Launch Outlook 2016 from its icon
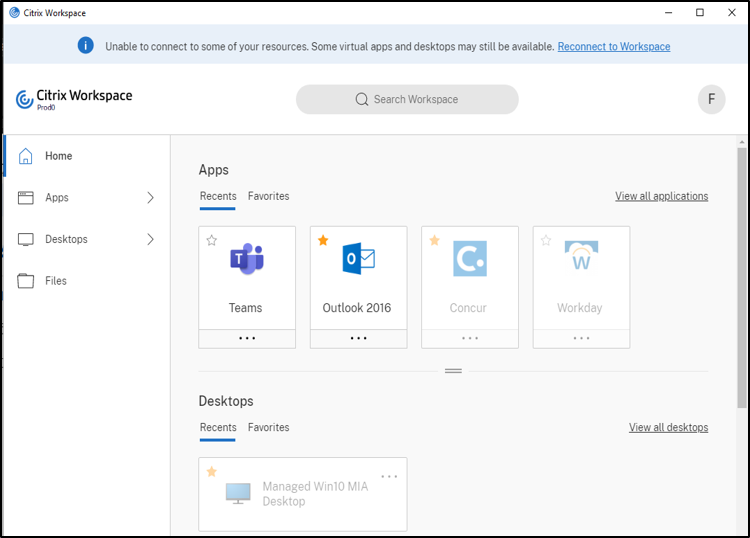750x538 pixels. pyautogui.click(x=357, y=259)
